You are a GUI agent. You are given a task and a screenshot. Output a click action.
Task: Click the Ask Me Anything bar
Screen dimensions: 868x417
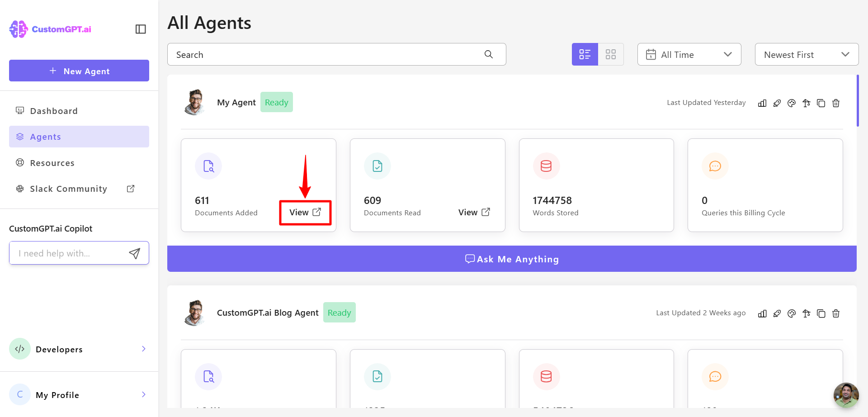pyautogui.click(x=512, y=259)
